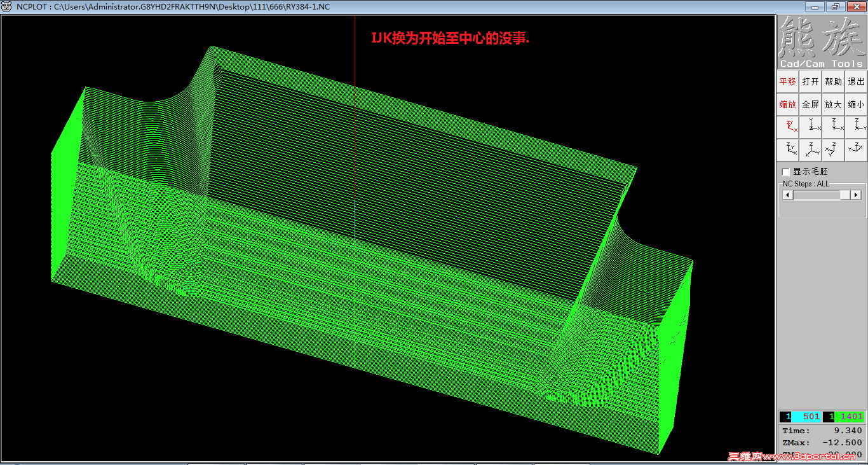The height and width of the screenshot is (465, 868).
Task: Choose isometric view with Y pointing left
Action: [x=856, y=150]
